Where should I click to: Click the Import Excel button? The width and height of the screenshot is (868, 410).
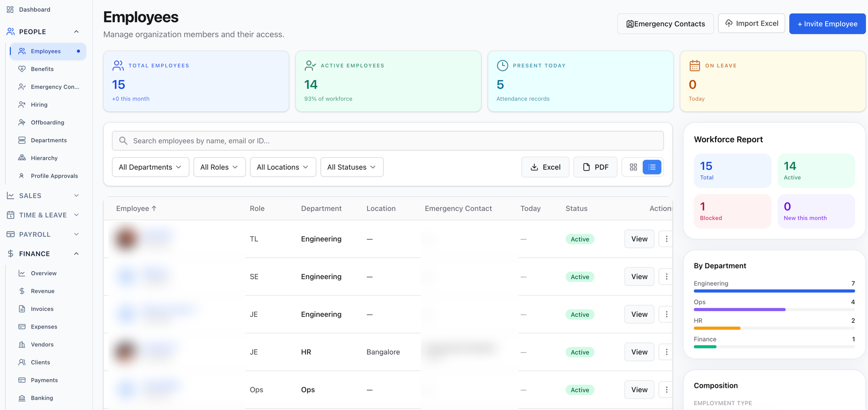point(751,23)
